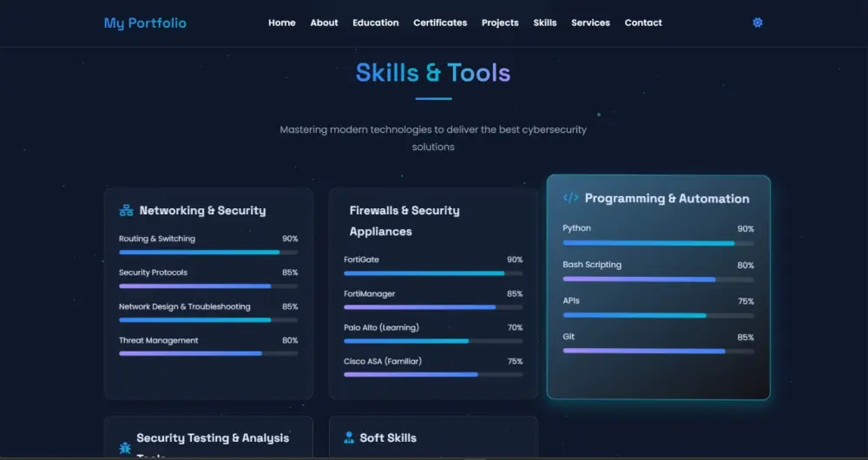Click the Mastering modern technologies subtitle text
Image resolution: width=868 pixels, height=460 pixels.
433,138
